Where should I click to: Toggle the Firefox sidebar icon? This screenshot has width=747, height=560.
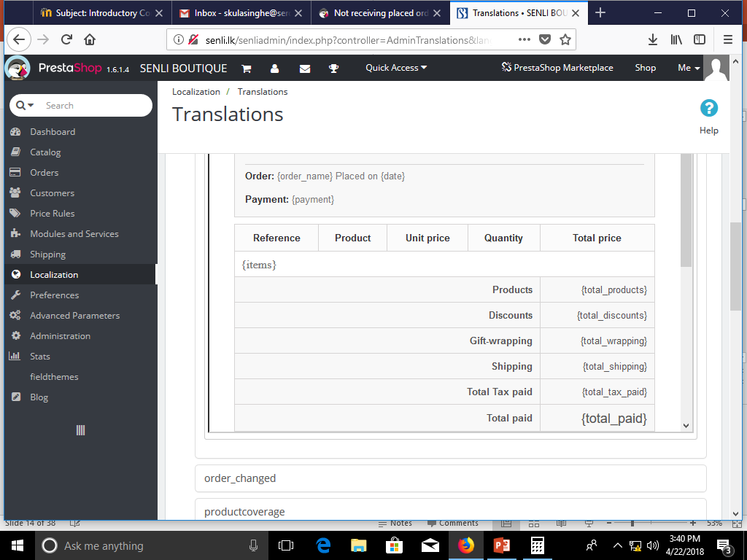pyautogui.click(x=700, y=39)
